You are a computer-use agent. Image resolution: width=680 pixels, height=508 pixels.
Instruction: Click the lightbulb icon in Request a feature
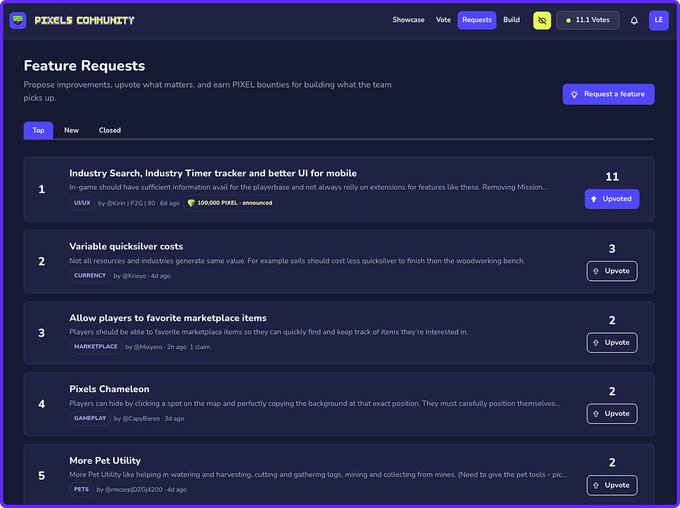[x=574, y=94]
